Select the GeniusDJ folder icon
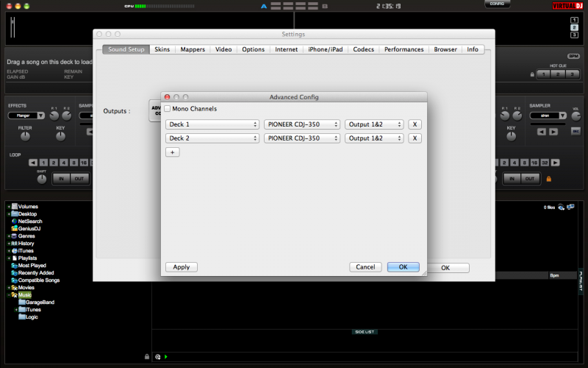 tap(15, 229)
